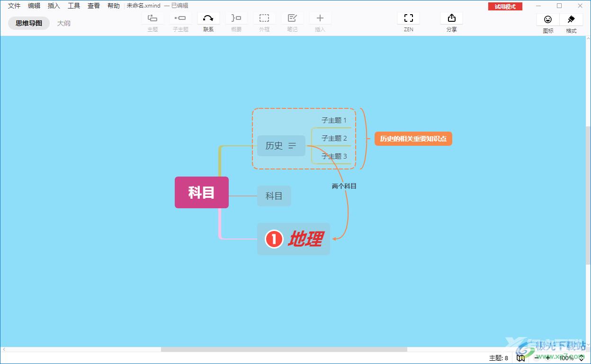Zoom out with the minus button
This screenshot has height=364, width=591.
pos(537,358)
